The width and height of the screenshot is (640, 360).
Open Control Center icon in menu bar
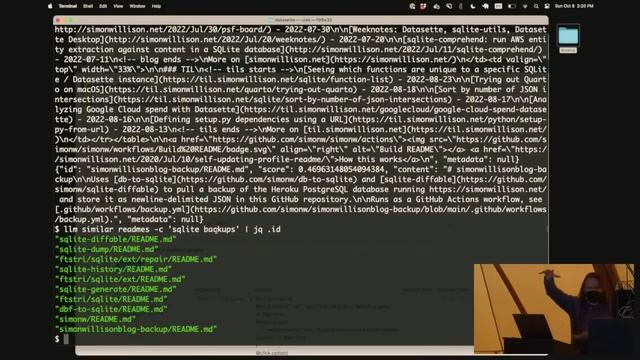tap(547, 6)
